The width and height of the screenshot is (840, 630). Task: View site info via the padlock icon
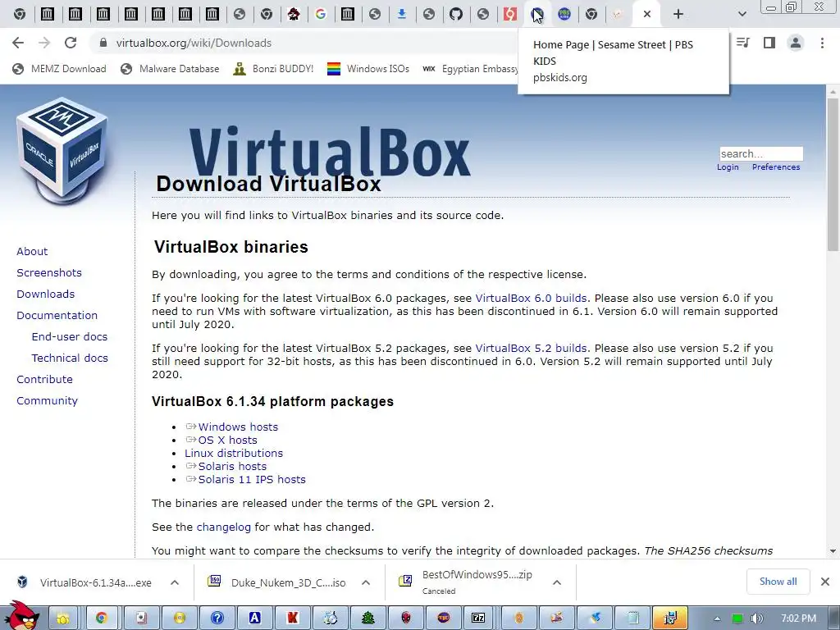tap(103, 43)
